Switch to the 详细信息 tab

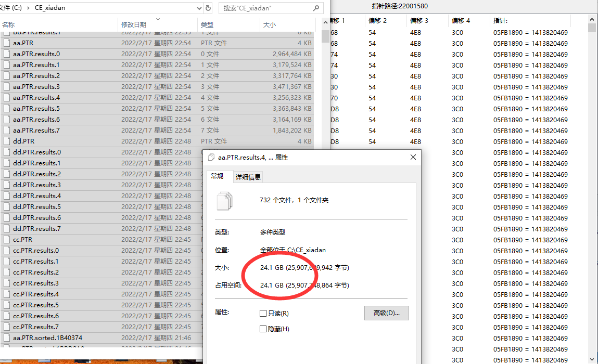coord(248,177)
